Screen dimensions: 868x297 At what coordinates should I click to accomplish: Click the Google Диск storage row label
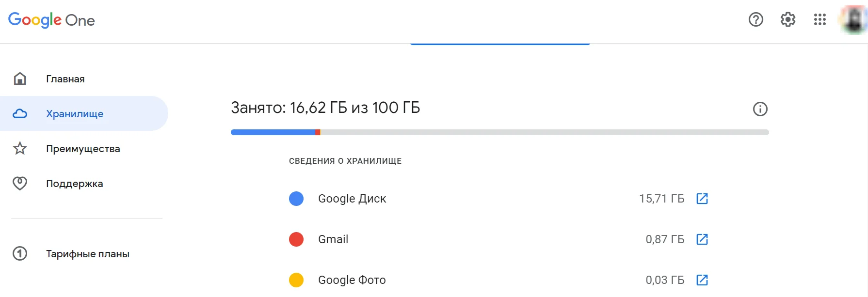[x=352, y=199]
